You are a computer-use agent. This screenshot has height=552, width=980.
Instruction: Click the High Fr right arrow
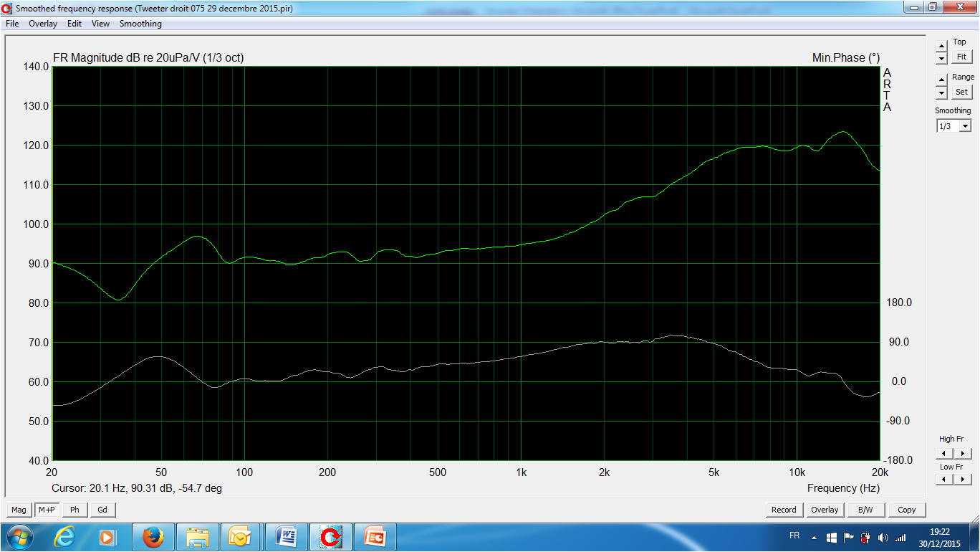[x=963, y=453]
